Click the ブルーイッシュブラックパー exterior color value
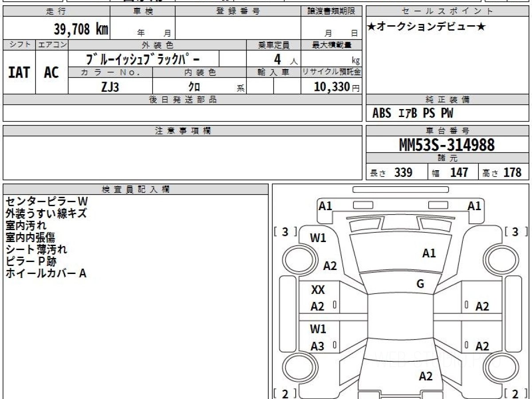Viewport: 532px width, 399px height. (x=143, y=59)
